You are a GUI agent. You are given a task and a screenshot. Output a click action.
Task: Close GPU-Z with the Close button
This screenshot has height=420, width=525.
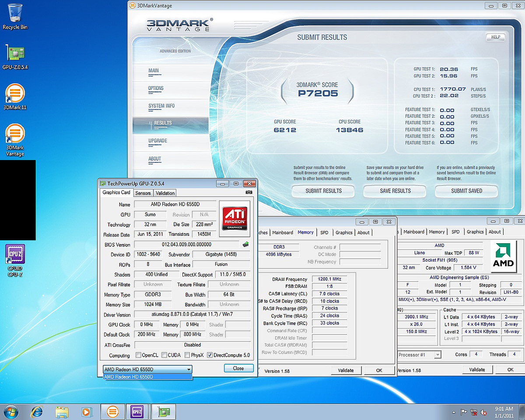click(x=238, y=368)
